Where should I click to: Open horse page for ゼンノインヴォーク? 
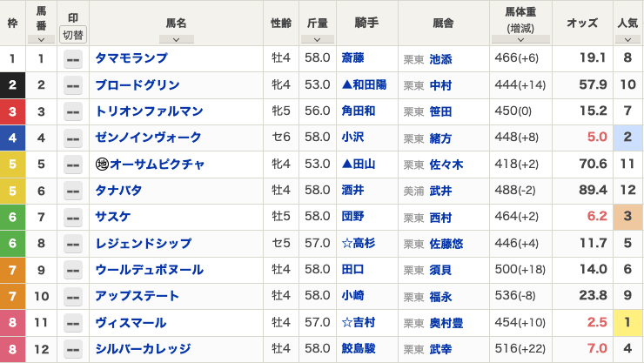pyautogui.click(x=148, y=138)
